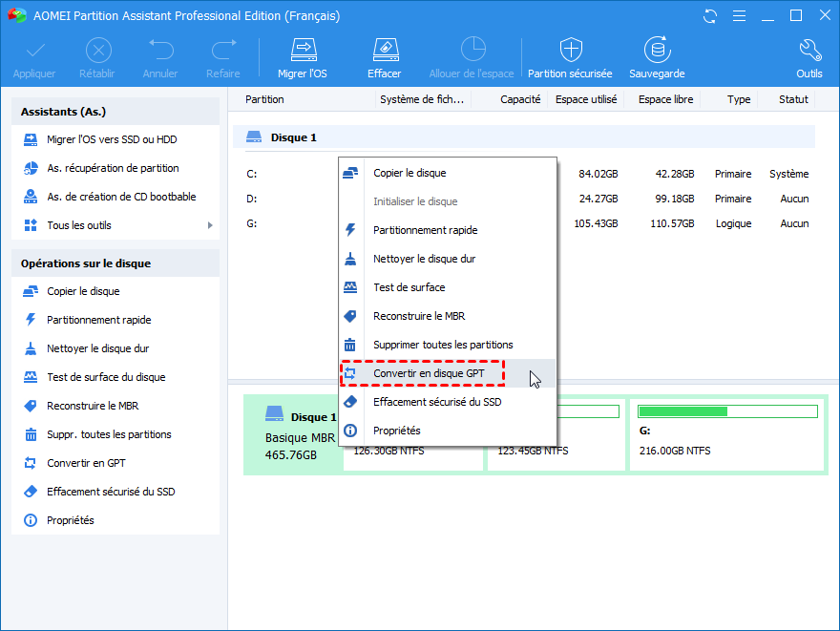Click Initialiser le disque in context menu
The height and width of the screenshot is (631, 840).
pyautogui.click(x=448, y=201)
